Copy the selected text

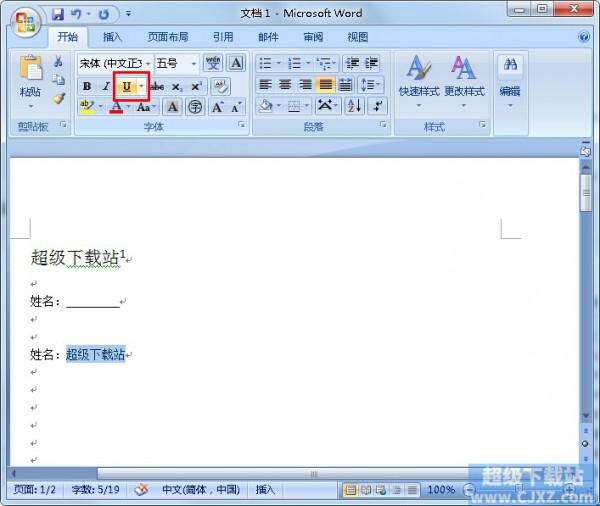[58, 80]
